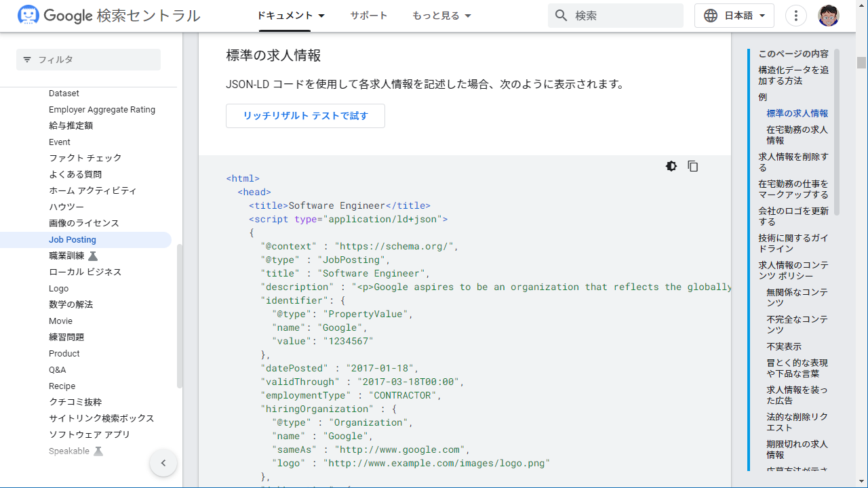The width and height of the screenshot is (868, 488).
Task: Jump to 求人情報を削除する section
Action: pos(793,162)
